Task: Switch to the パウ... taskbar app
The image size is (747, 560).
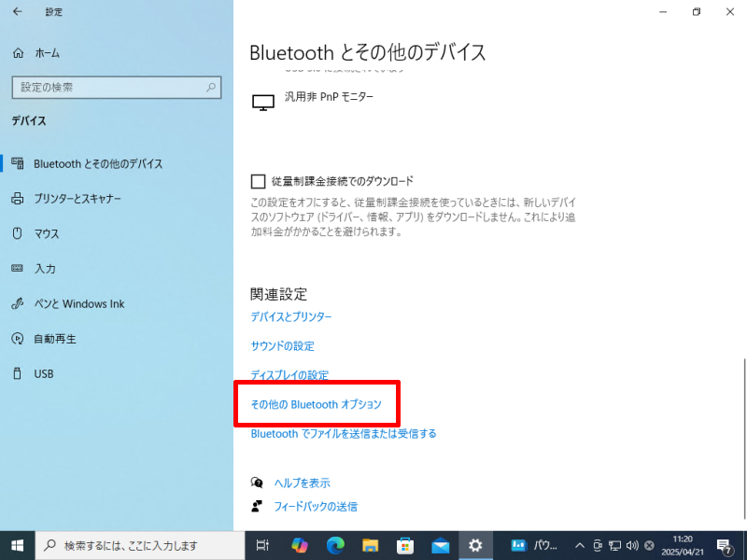Action: (x=533, y=546)
